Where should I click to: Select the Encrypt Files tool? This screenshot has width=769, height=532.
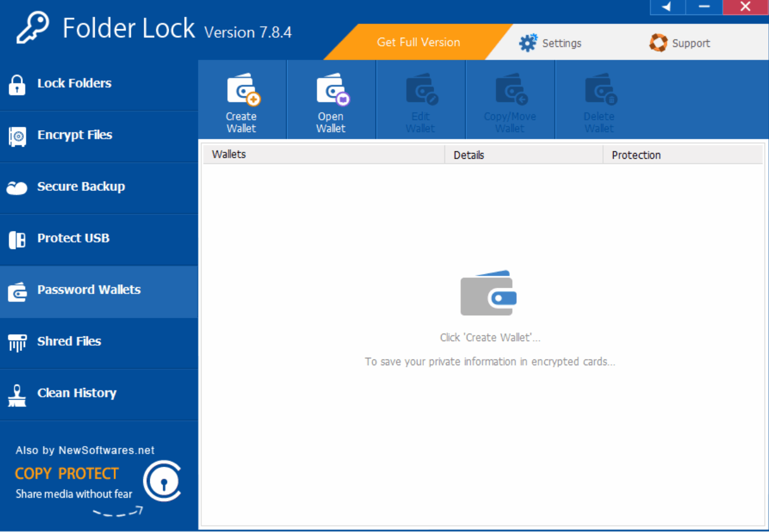coord(75,135)
